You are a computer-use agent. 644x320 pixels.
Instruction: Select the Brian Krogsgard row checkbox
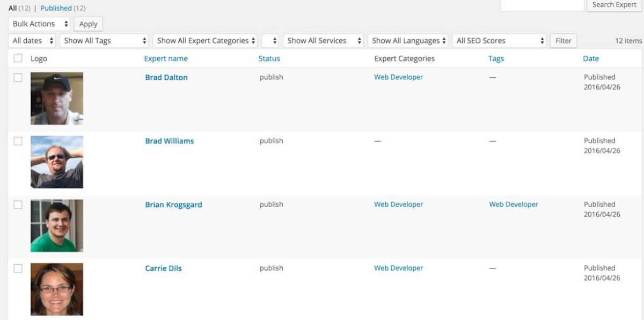coord(18,205)
